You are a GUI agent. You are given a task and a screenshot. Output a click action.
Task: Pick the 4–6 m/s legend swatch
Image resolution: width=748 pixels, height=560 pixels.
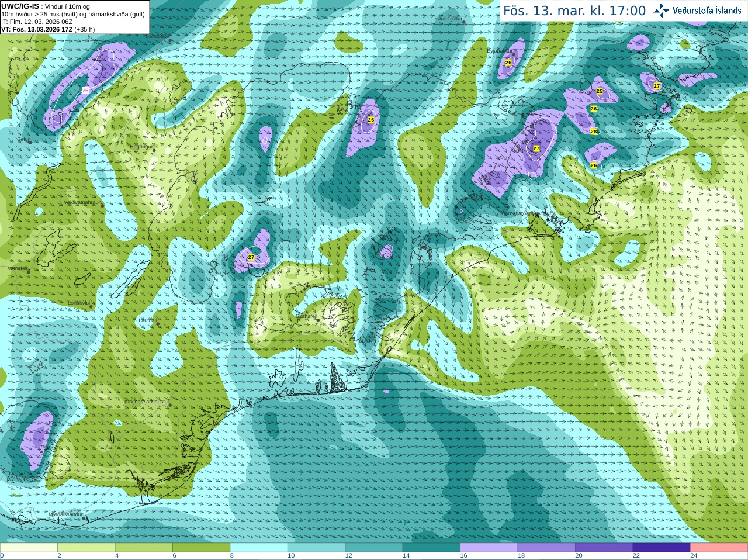[144, 548]
